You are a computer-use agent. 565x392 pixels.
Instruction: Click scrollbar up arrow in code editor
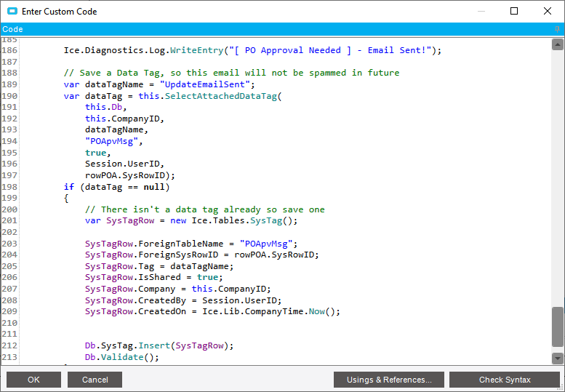point(558,44)
